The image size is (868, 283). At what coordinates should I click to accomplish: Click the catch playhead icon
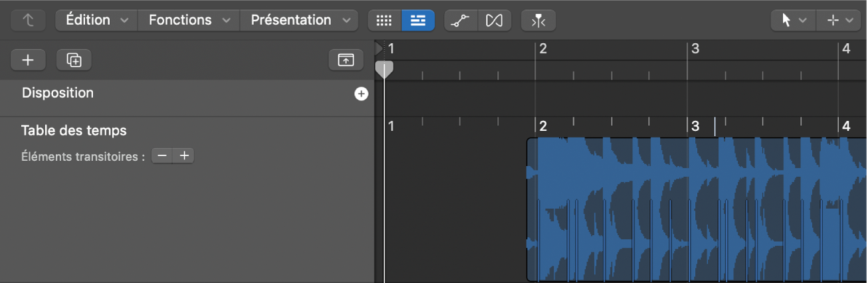(x=538, y=21)
